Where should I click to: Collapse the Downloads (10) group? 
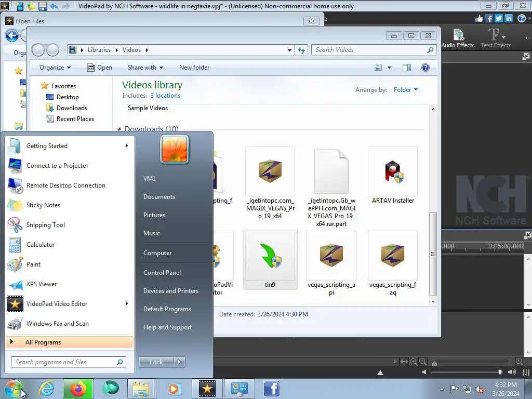pyautogui.click(x=119, y=129)
